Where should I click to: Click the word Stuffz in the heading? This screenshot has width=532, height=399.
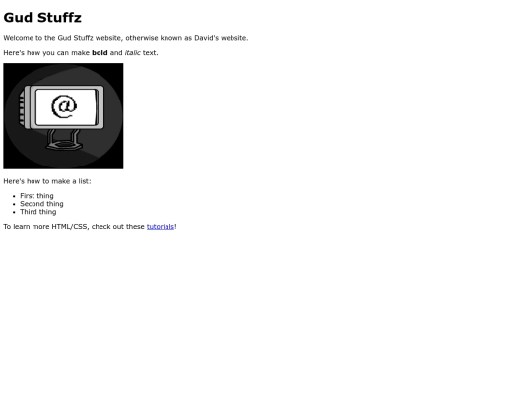[x=59, y=18]
